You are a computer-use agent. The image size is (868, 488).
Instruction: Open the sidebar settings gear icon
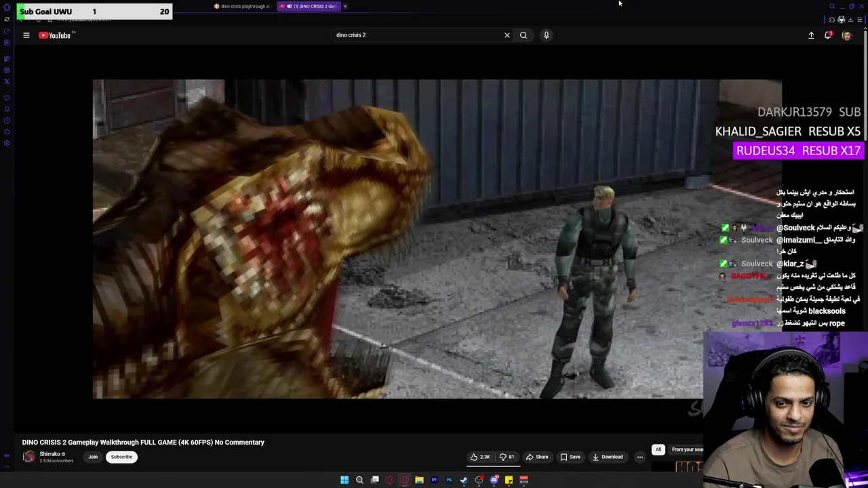pos(7,143)
